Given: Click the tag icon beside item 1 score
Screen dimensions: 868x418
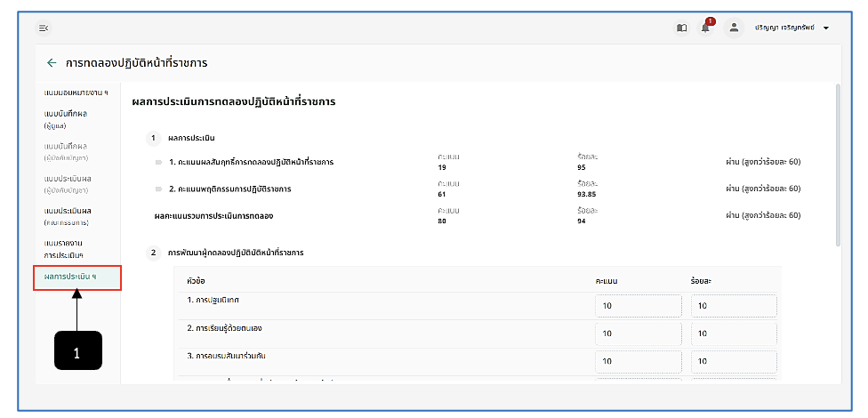Looking at the screenshot, I should (159, 162).
